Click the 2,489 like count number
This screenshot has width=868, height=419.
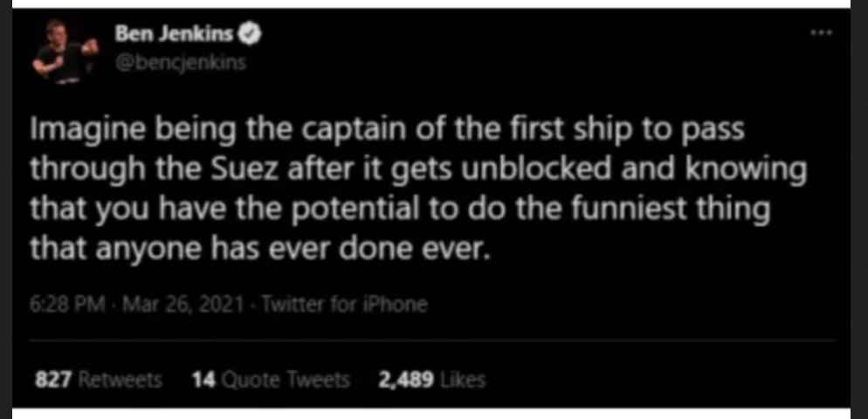[x=406, y=380]
